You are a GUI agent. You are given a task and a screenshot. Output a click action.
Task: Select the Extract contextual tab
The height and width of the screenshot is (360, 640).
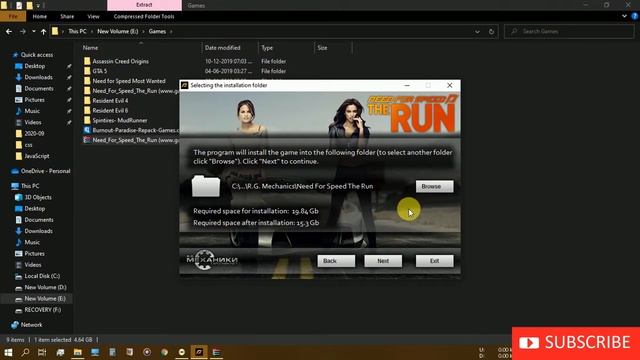click(144, 5)
